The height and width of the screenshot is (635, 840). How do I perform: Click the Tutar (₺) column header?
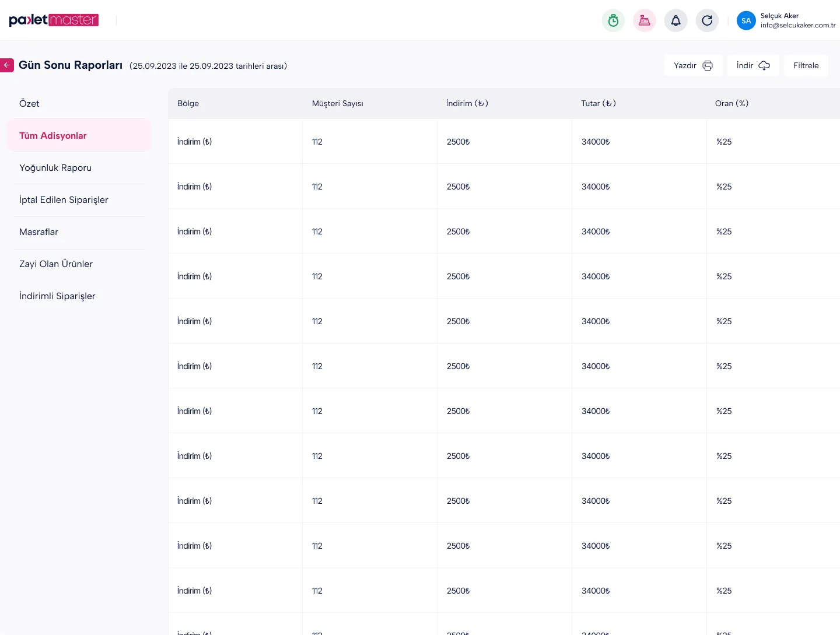(598, 103)
